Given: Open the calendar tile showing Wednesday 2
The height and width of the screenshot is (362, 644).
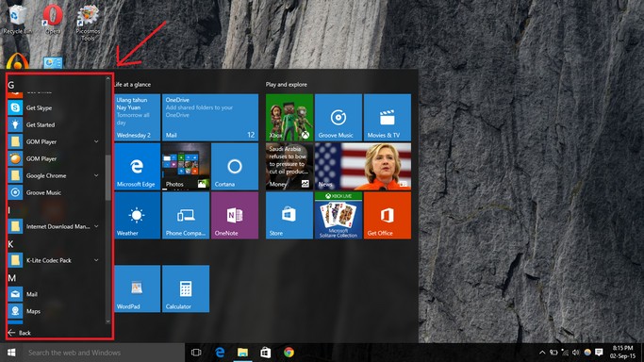Looking at the screenshot, I should pos(137,118).
